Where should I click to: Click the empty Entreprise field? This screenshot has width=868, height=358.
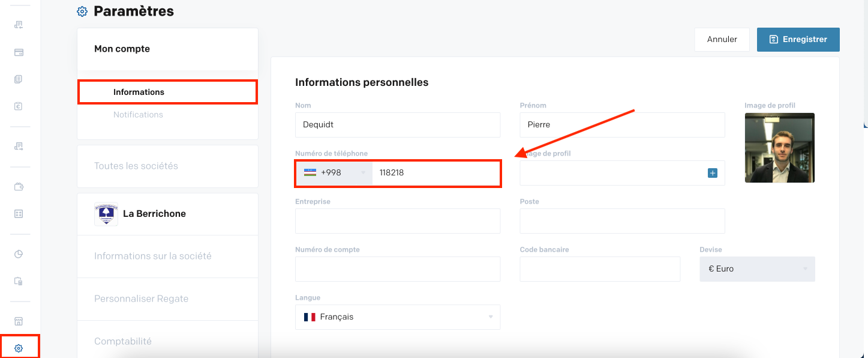[x=398, y=221]
